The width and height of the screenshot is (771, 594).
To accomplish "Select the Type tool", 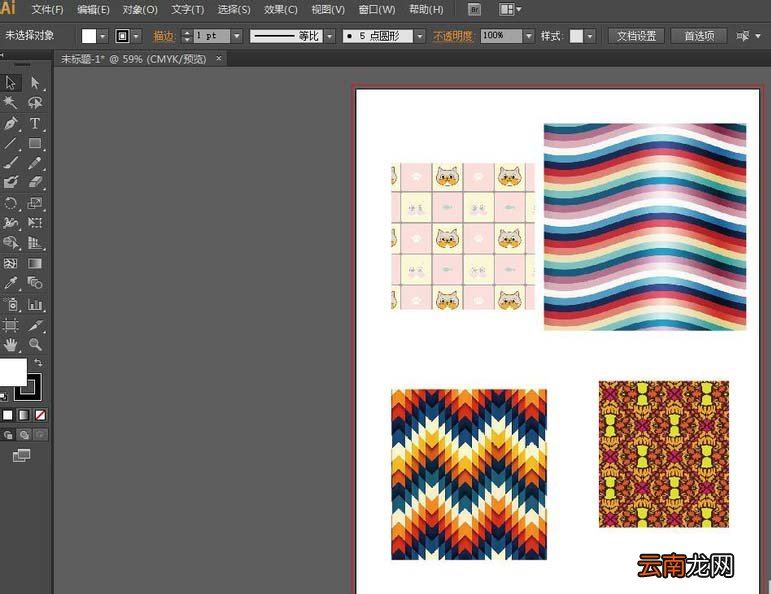I will (34, 122).
